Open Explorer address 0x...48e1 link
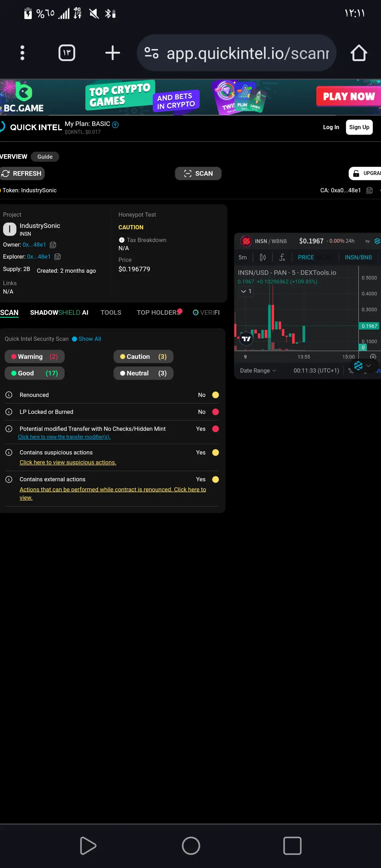The width and height of the screenshot is (381, 868). point(39,257)
